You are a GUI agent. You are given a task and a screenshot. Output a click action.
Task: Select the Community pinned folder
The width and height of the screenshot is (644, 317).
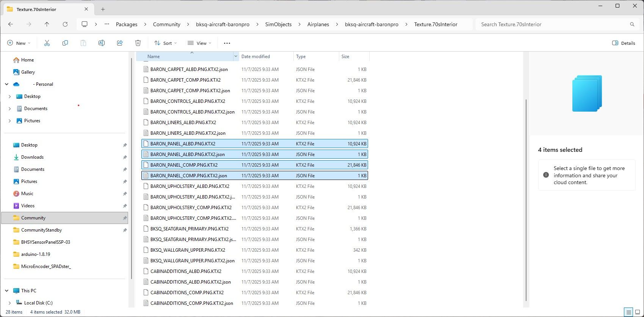pos(65,218)
